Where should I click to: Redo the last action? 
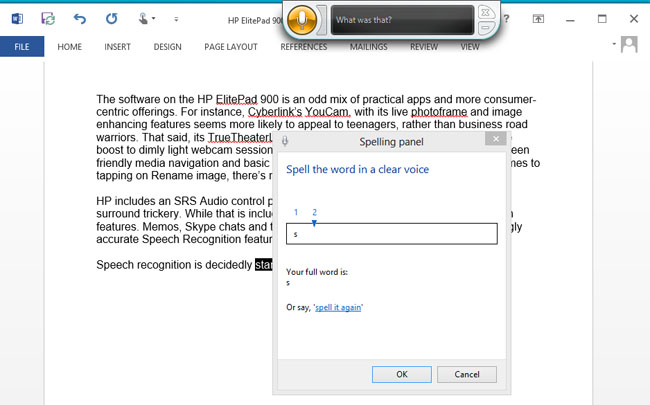point(111,19)
